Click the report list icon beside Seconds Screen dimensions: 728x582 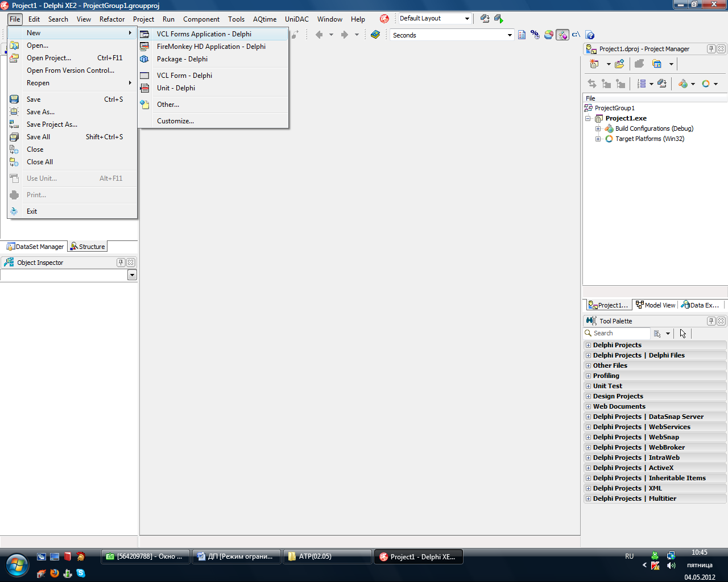point(522,35)
